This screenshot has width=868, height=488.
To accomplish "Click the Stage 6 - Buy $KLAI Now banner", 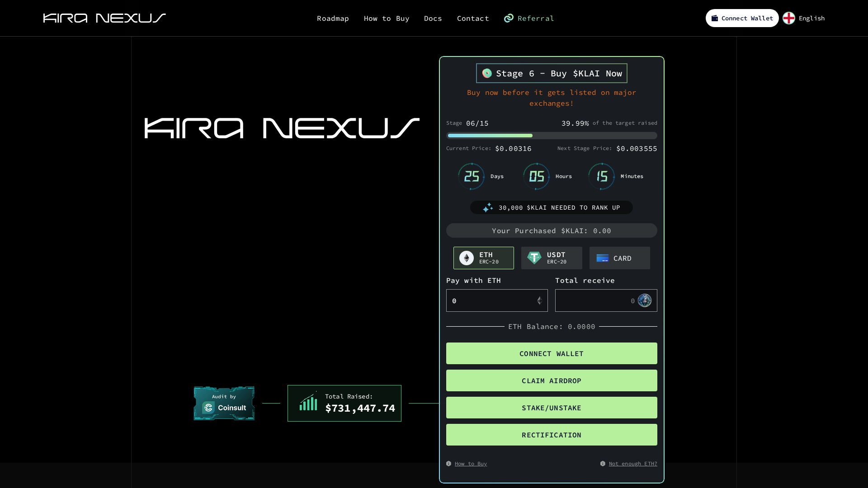I will pyautogui.click(x=552, y=73).
